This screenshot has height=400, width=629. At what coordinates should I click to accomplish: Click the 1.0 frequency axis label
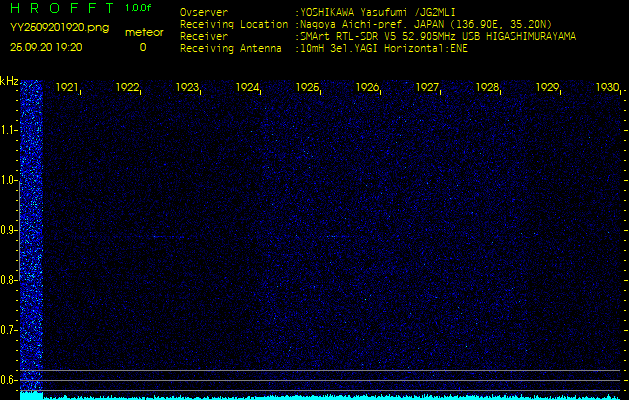click(x=9, y=181)
